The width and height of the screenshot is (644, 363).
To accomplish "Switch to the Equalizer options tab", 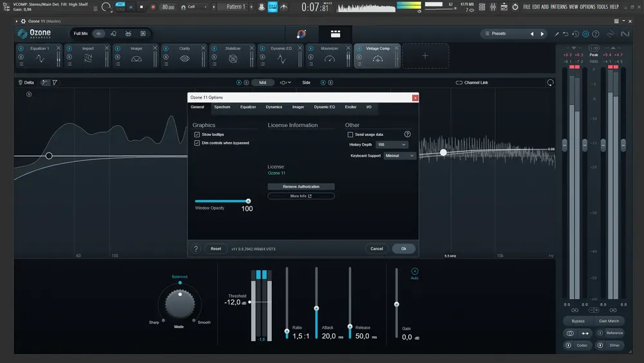I will (x=248, y=107).
